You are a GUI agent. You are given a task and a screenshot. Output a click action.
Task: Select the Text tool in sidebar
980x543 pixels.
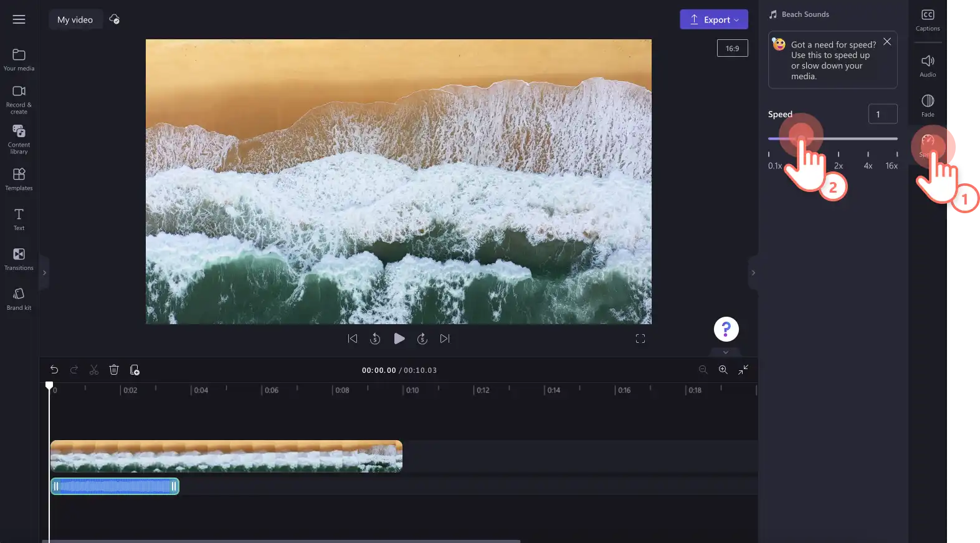(x=19, y=219)
